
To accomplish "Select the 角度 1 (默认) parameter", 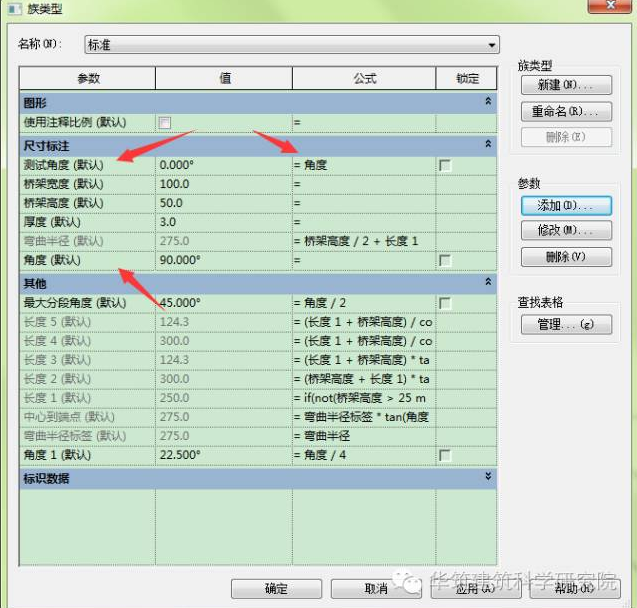I will pyautogui.click(x=87, y=455).
